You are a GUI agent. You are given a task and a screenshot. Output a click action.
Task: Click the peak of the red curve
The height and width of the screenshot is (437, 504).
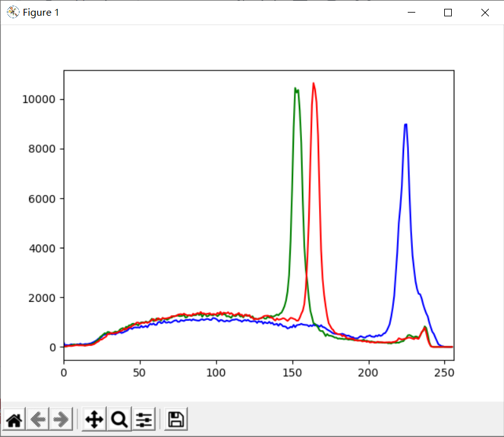313,84
